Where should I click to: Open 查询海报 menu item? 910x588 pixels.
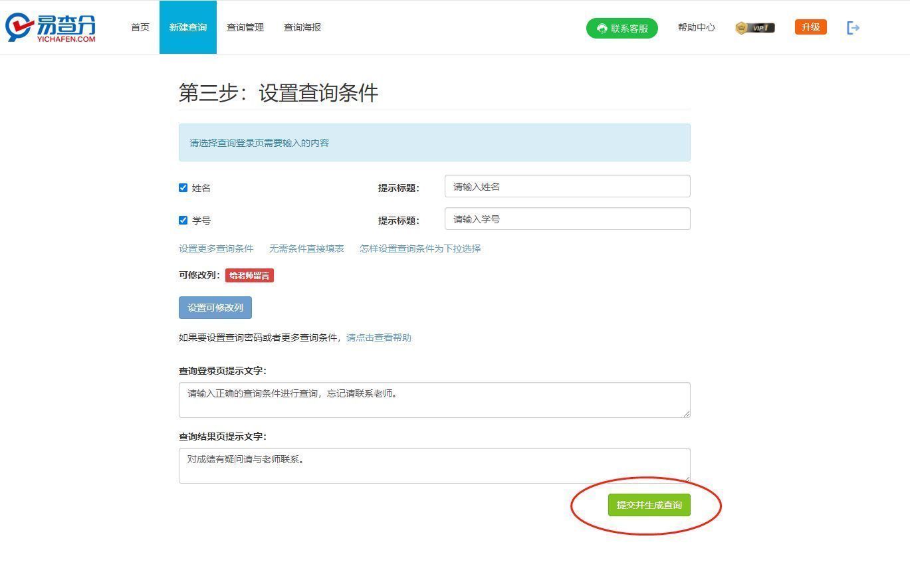pyautogui.click(x=302, y=27)
